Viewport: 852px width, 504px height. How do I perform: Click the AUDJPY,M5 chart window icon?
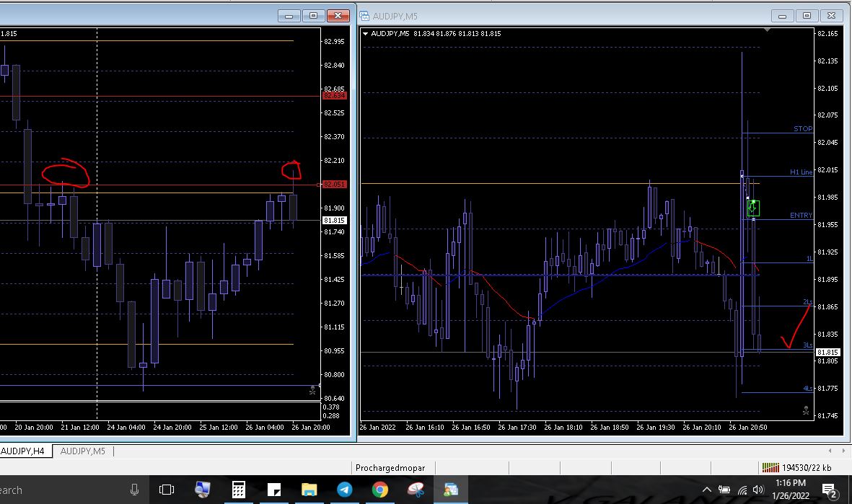click(x=365, y=16)
